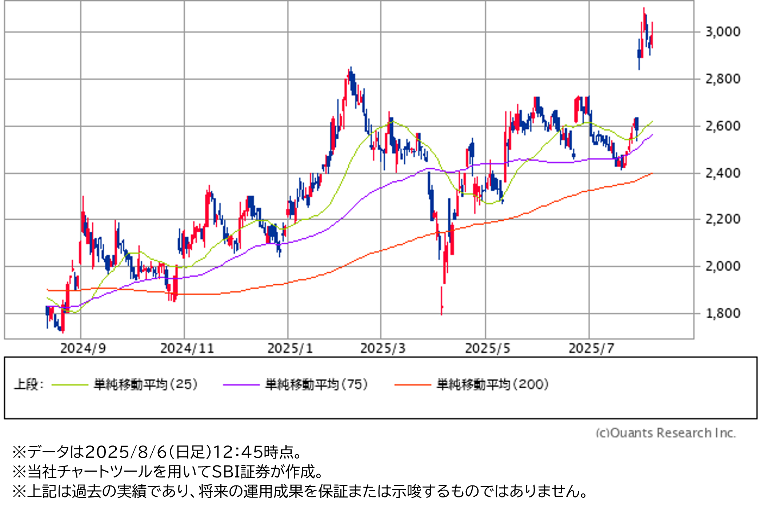Click the 1,800 price axis label
The height and width of the screenshot is (532, 760).
[722, 313]
